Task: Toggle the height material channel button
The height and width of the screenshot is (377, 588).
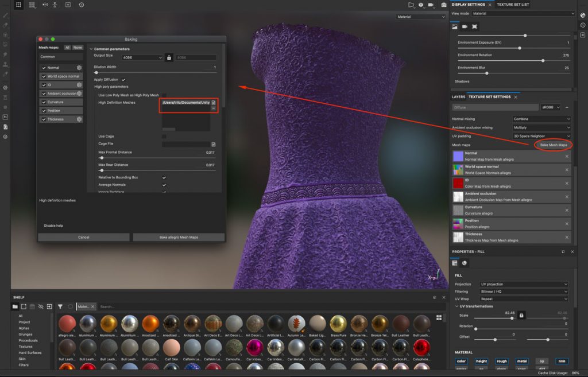Action: pos(481,362)
